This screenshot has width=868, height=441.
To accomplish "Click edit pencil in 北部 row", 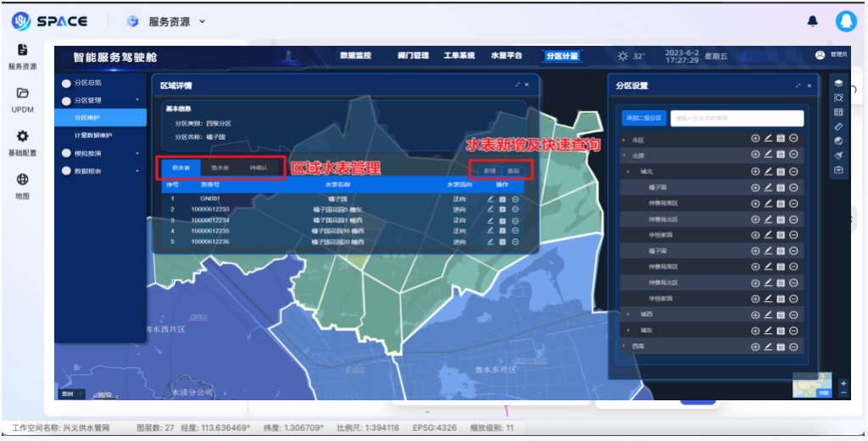I will click(768, 154).
